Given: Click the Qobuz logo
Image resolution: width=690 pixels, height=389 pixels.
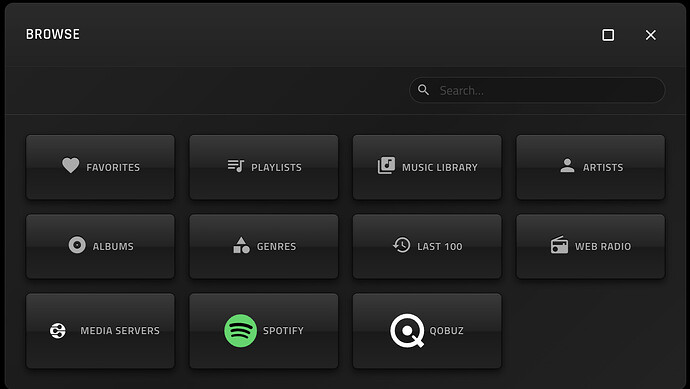Looking at the screenshot, I should click(x=407, y=330).
